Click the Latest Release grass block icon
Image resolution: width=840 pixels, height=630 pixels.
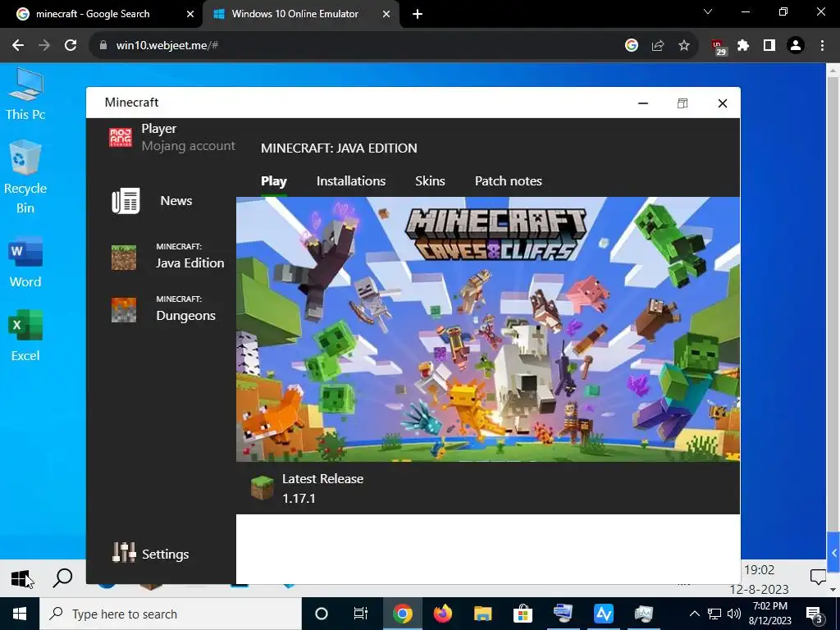click(262, 488)
